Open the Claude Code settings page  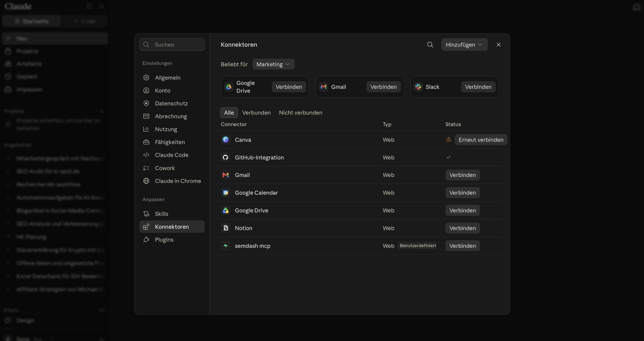click(172, 155)
